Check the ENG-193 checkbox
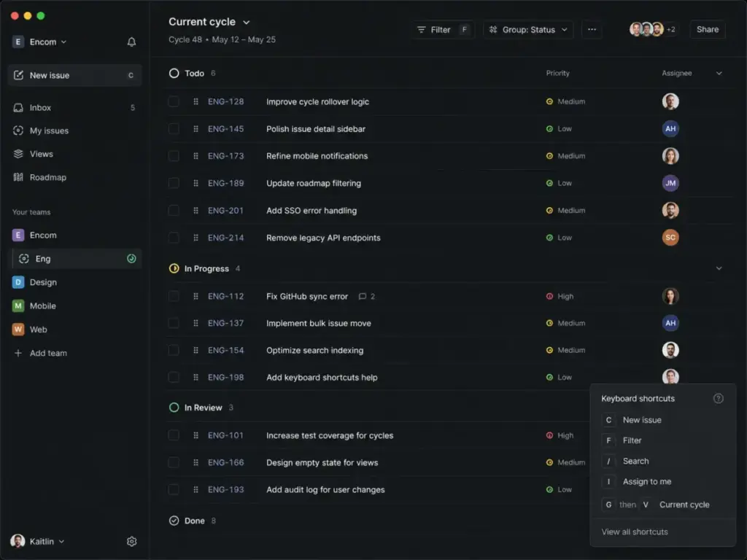The height and width of the screenshot is (560, 747). click(174, 489)
